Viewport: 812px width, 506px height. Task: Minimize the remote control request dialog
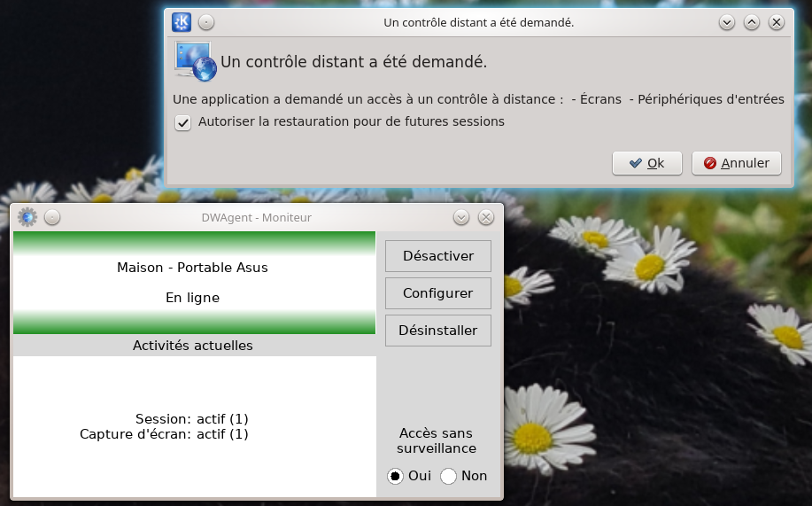[x=727, y=22]
